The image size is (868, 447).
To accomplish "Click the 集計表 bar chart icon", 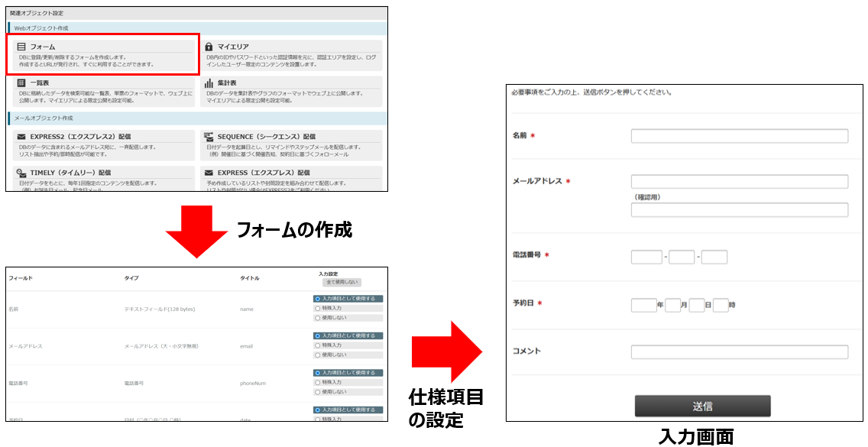I will [209, 83].
